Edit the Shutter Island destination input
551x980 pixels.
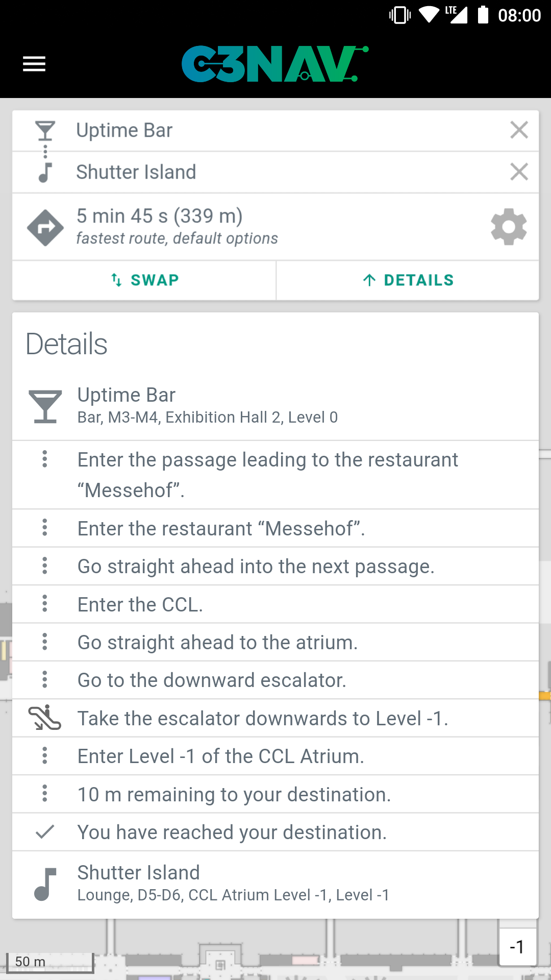click(x=286, y=173)
